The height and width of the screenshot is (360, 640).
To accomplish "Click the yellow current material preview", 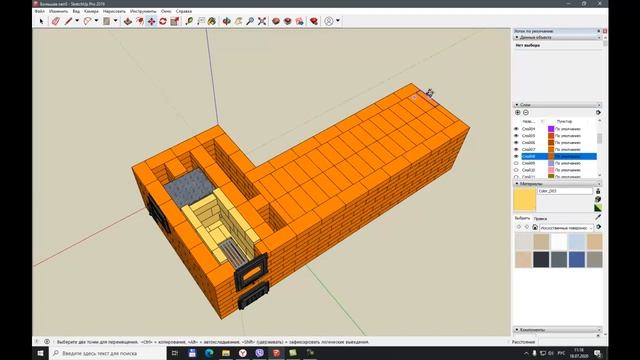I will tap(524, 200).
